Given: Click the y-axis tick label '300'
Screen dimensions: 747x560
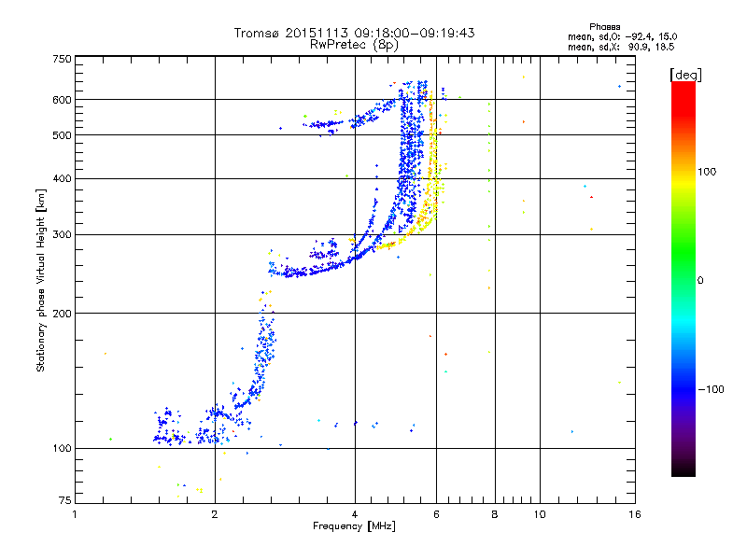Looking at the screenshot, I should [62, 234].
